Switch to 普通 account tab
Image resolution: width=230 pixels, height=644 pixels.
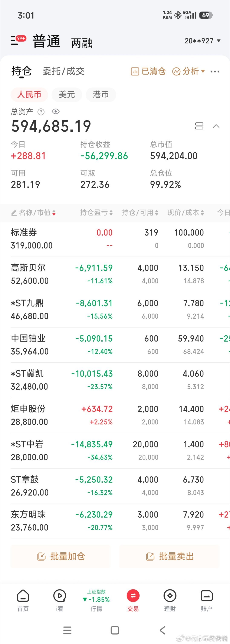click(x=47, y=41)
